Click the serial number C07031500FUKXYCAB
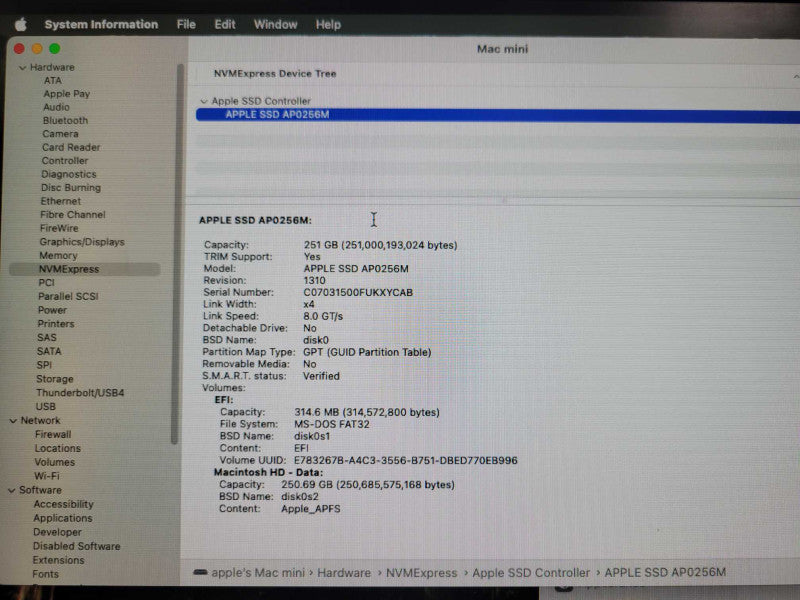Image resolution: width=800 pixels, height=600 pixels. (358, 293)
